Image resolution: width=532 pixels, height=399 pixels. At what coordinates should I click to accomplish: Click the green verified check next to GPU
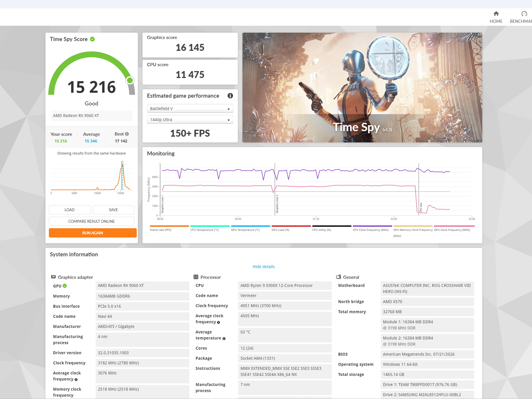tap(65, 286)
